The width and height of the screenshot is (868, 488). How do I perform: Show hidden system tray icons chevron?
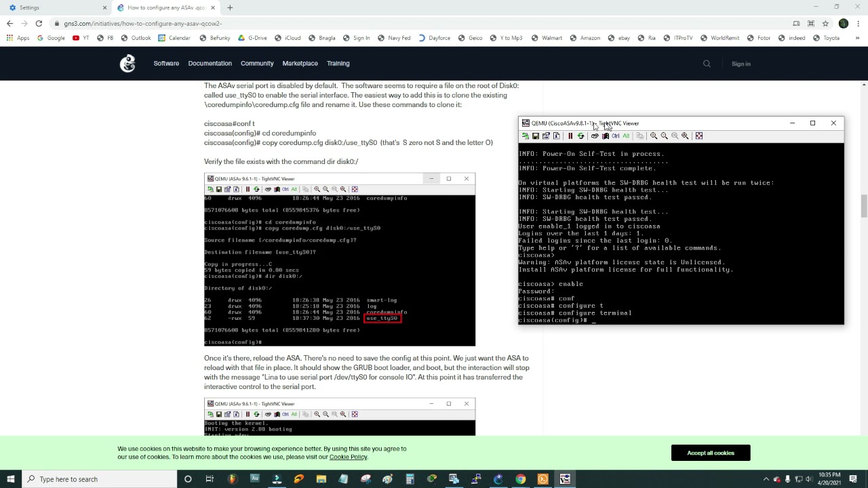click(766, 479)
